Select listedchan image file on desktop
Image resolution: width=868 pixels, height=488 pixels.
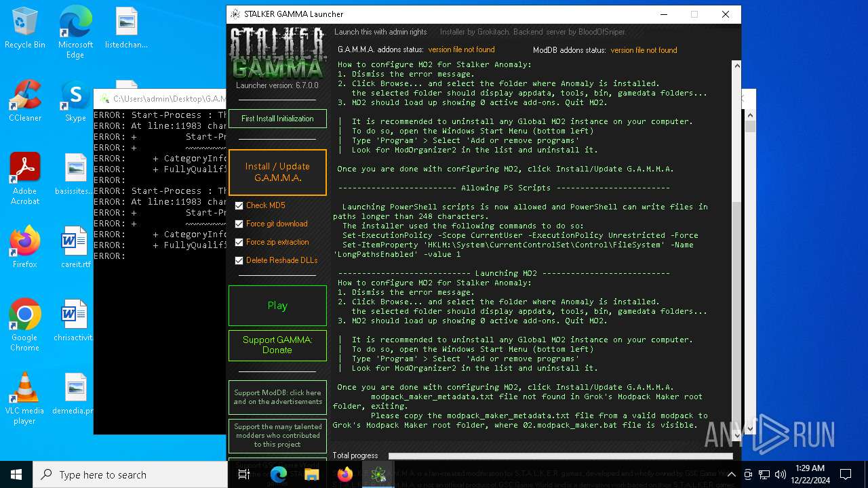126,28
